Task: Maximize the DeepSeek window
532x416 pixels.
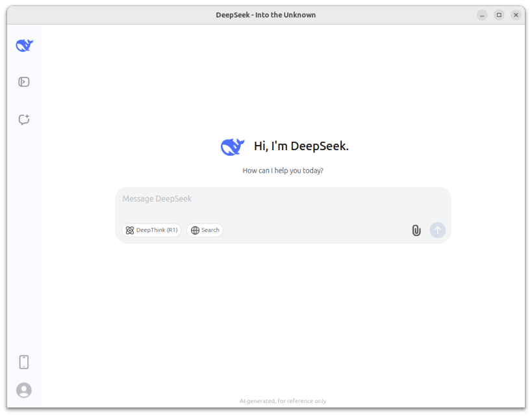Action: (499, 15)
